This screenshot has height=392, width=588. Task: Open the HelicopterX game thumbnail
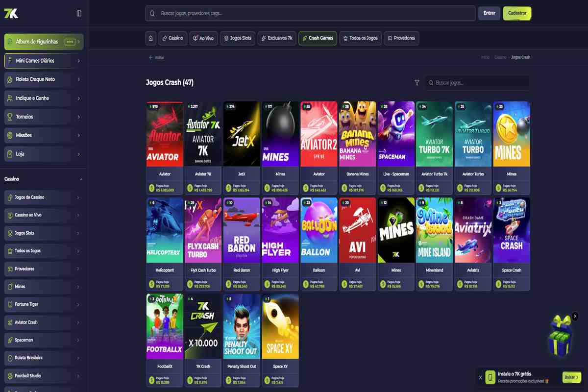click(x=165, y=230)
